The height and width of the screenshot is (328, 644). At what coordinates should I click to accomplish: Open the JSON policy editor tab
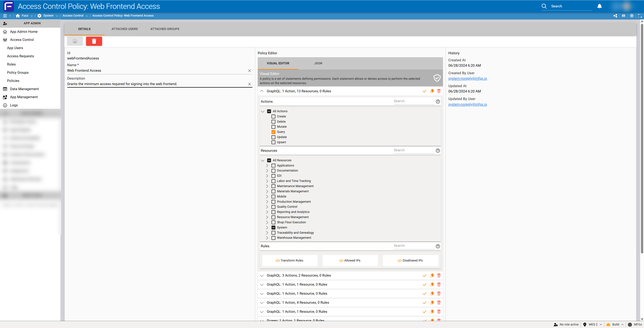coord(318,63)
